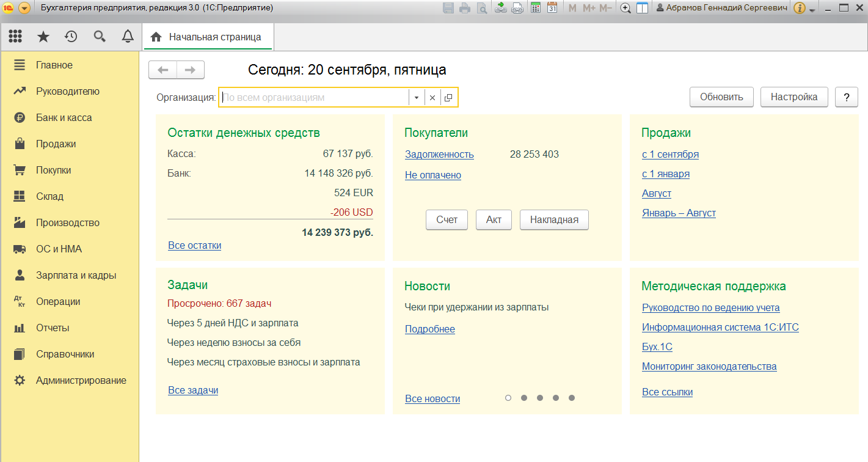Expand the Organization dropdown list

417,98
